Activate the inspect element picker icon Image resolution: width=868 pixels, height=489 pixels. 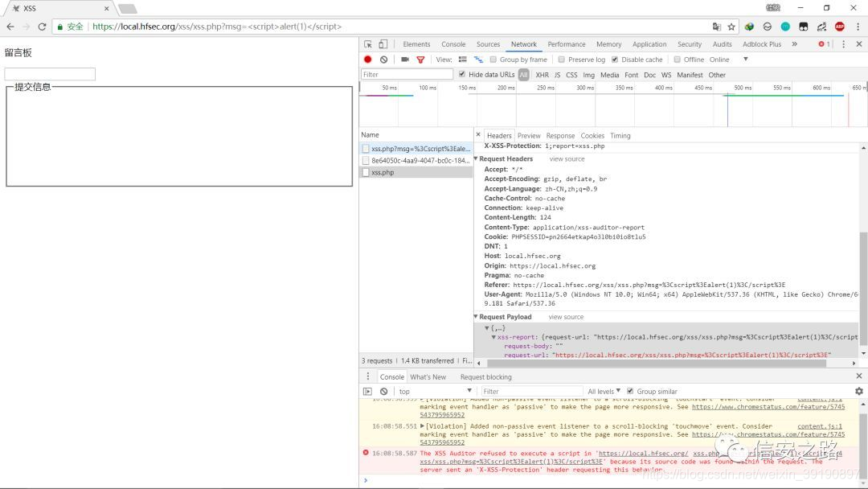tap(368, 44)
